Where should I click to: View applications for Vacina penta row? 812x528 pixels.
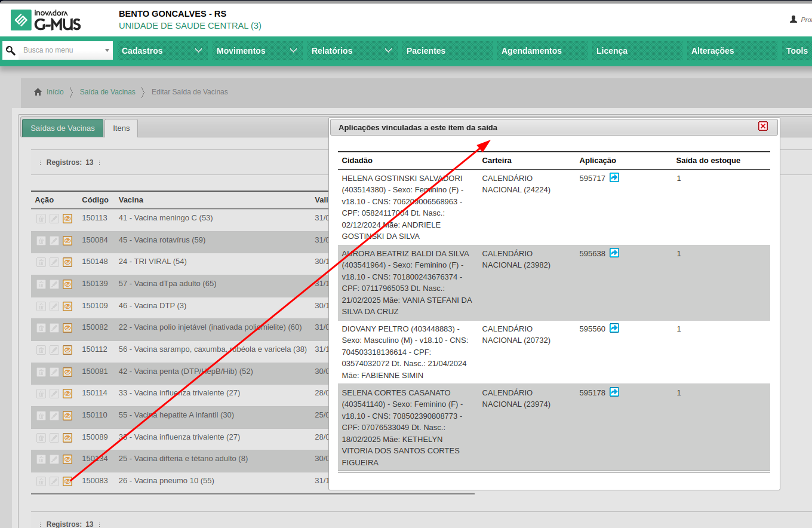tap(67, 372)
